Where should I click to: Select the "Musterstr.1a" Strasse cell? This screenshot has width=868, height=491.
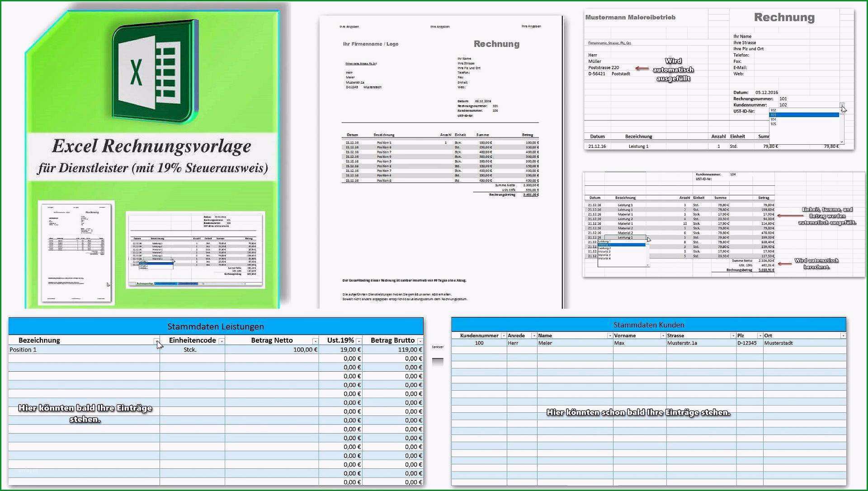pos(701,343)
